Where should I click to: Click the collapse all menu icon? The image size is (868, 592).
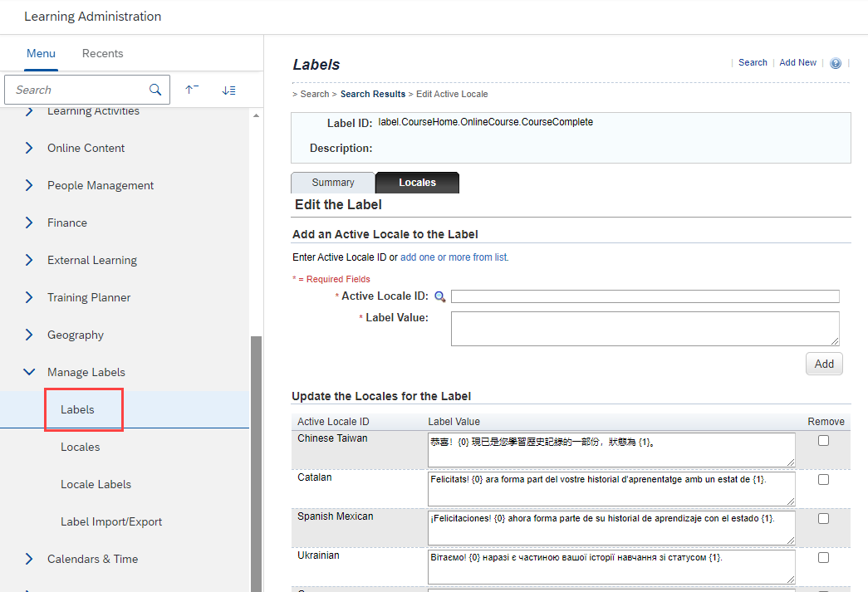point(192,90)
